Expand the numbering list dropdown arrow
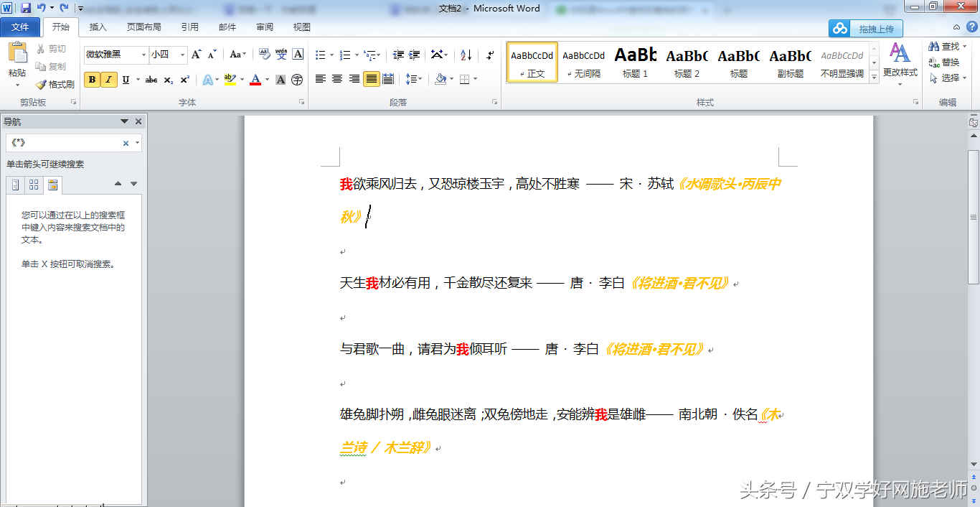 [355, 55]
